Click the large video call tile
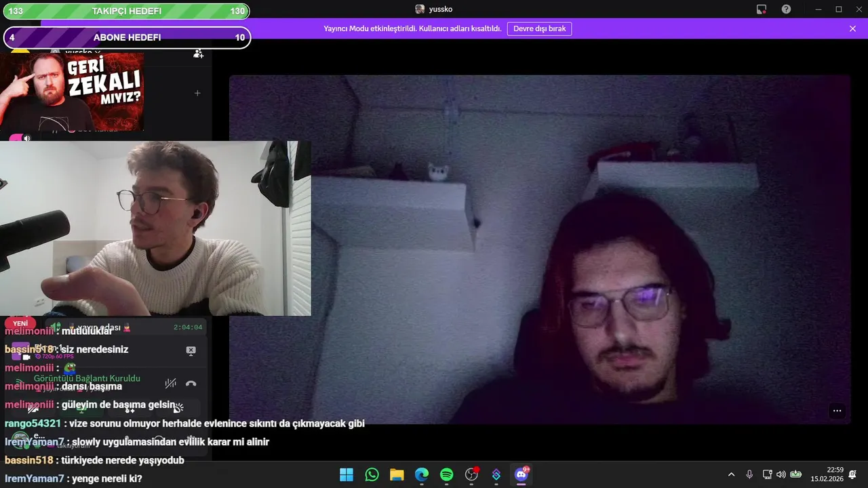The width and height of the screenshot is (868, 488). click(540, 249)
